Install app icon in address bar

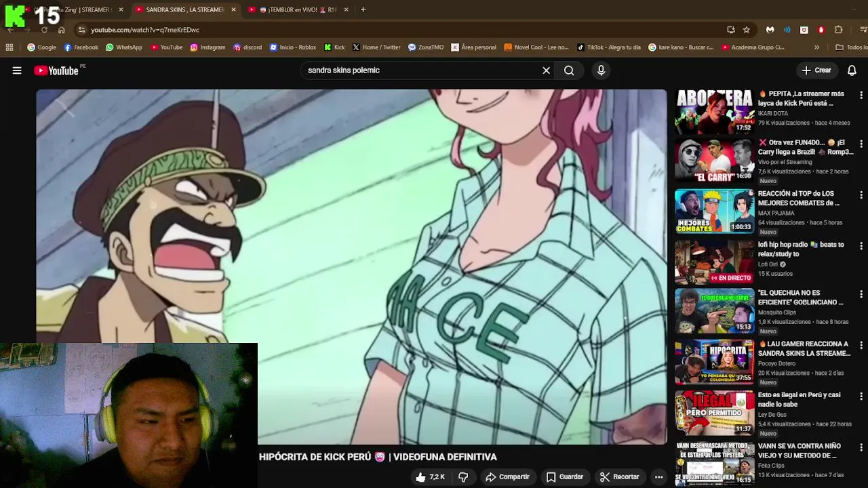click(x=731, y=30)
